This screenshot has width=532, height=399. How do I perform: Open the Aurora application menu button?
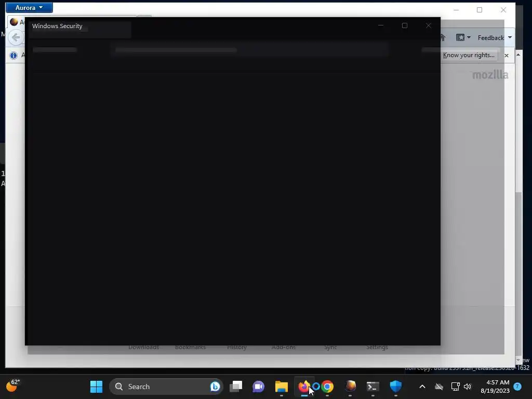tap(29, 7)
